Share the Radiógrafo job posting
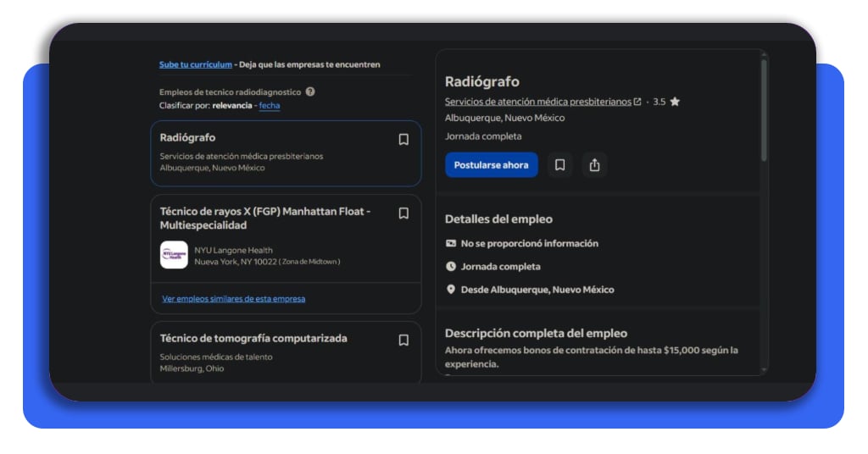868x454 pixels. pyautogui.click(x=594, y=165)
